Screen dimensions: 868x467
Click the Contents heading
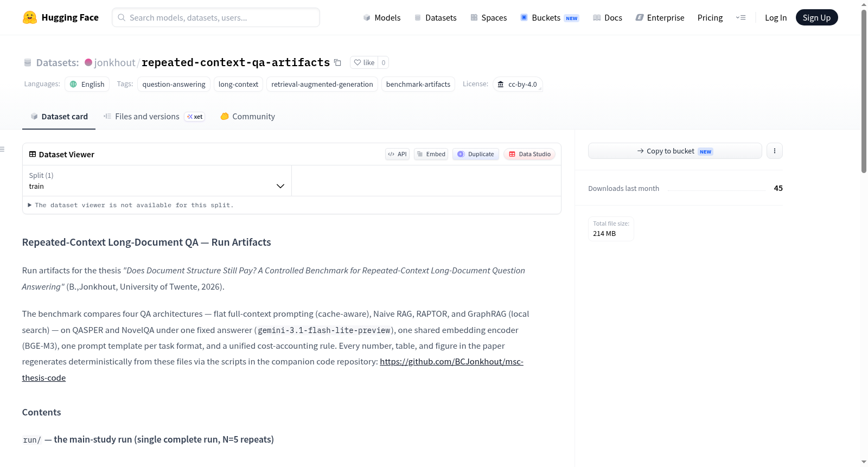41,412
